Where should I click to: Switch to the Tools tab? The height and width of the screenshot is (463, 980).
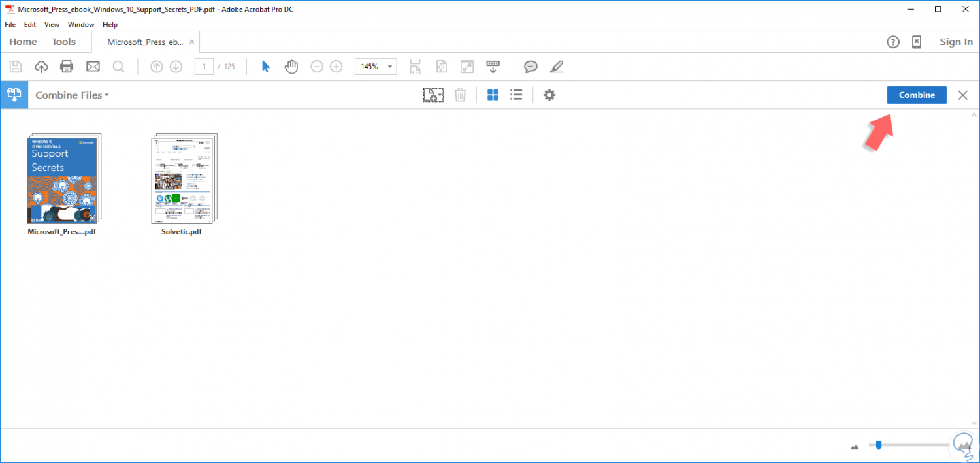click(64, 42)
